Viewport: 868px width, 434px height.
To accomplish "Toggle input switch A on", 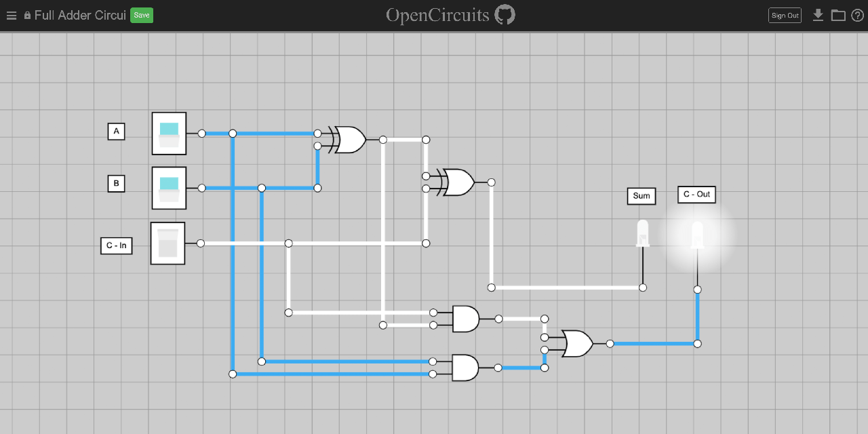I will click(x=169, y=133).
